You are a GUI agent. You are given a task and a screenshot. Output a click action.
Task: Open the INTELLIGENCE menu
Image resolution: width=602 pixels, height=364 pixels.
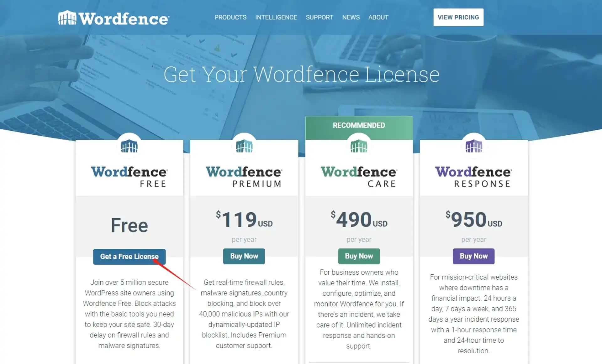click(276, 18)
